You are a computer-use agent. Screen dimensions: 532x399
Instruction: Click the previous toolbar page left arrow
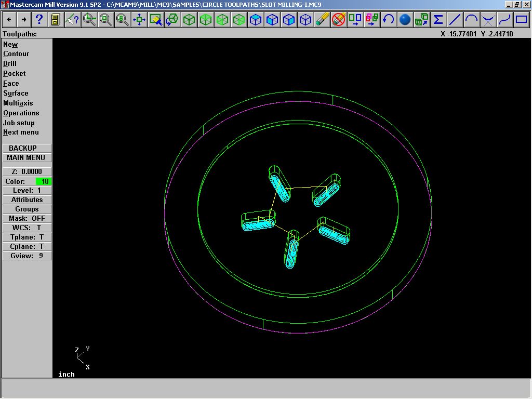(9, 20)
